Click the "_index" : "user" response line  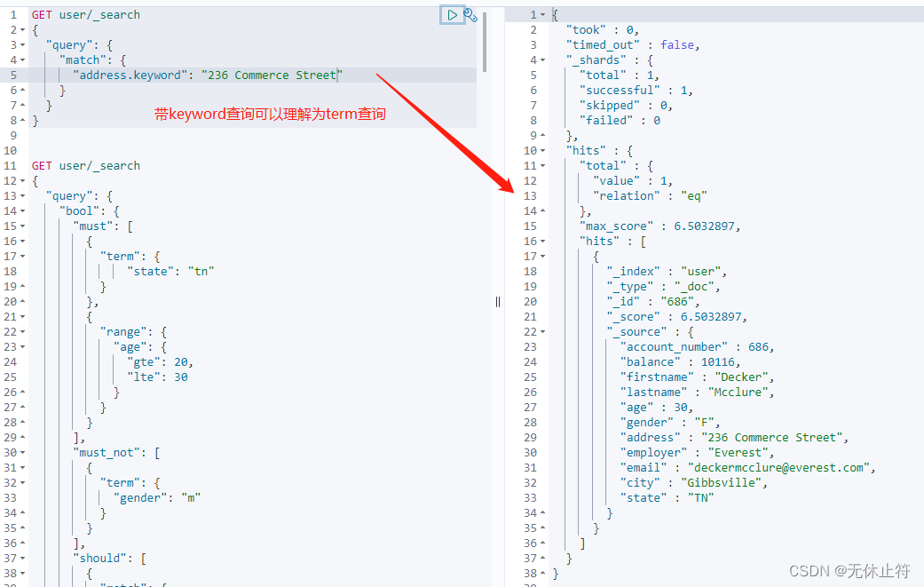tap(667, 271)
